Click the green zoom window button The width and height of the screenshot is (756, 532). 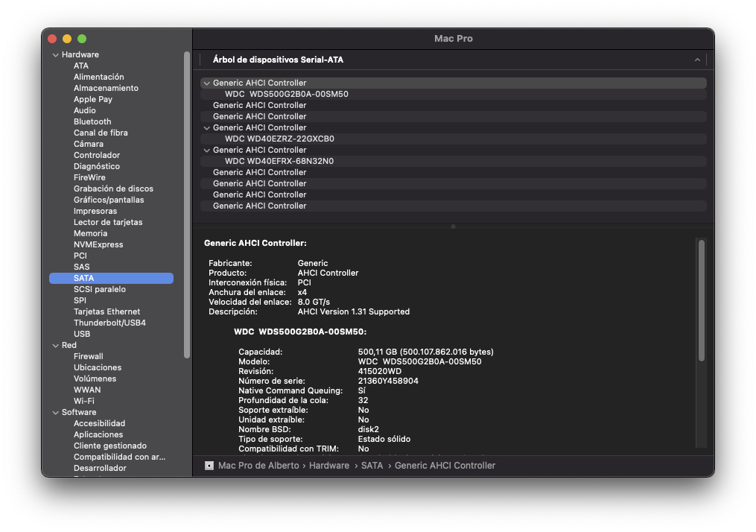pyautogui.click(x=82, y=39)
